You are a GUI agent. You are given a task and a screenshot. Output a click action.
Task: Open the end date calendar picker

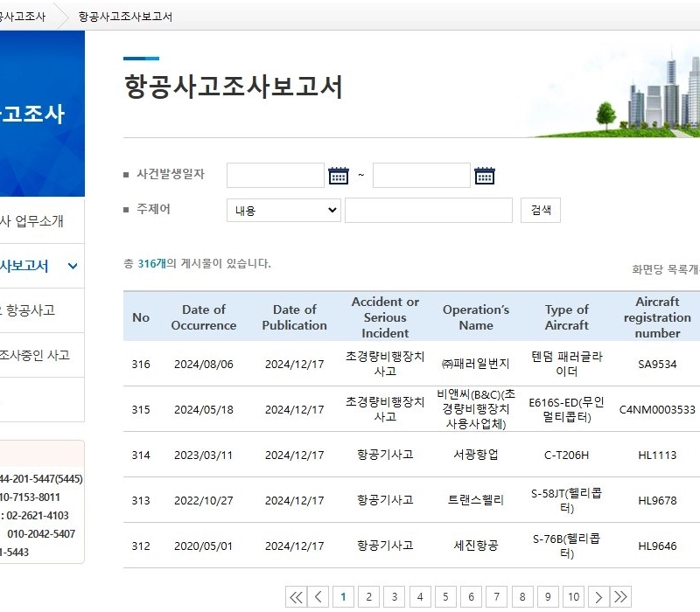pos(485,176)
